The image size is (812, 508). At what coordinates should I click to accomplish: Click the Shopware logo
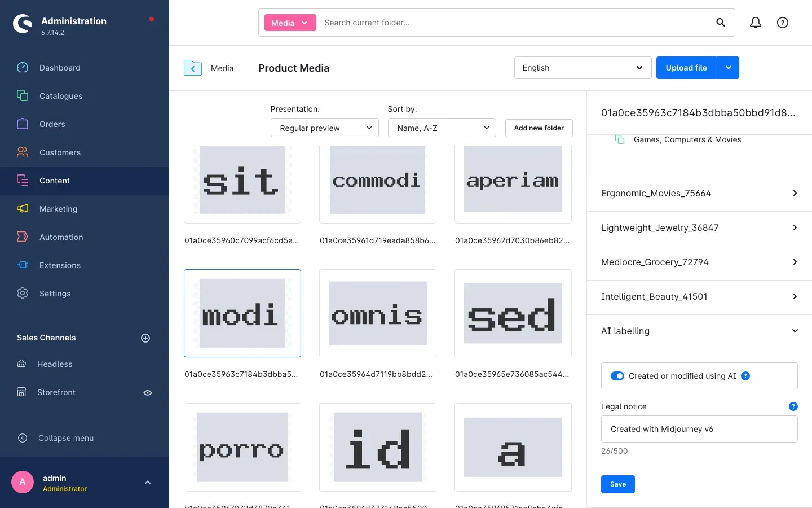pyautogui.click(x=23, y=24)
